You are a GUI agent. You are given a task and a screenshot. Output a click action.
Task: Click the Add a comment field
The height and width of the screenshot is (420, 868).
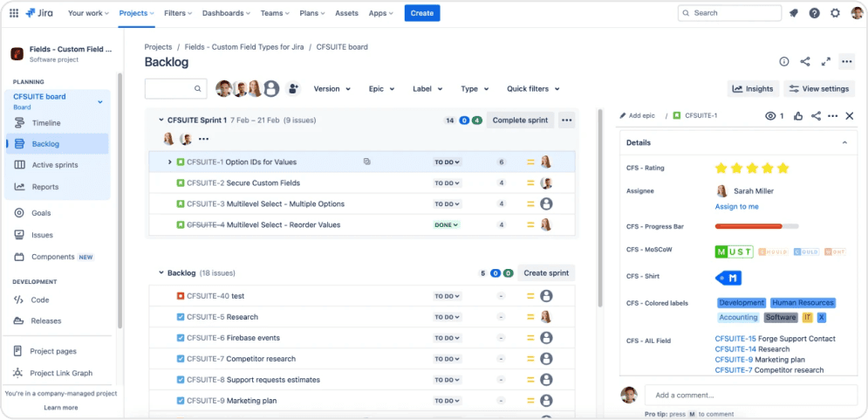pos(750,395)
